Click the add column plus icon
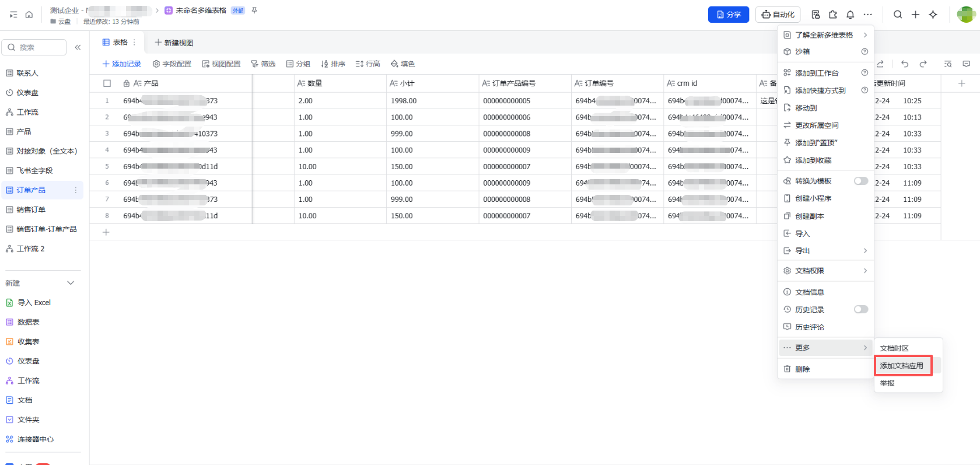This screenshot has height=465, width=980. [x=962, y=83]
